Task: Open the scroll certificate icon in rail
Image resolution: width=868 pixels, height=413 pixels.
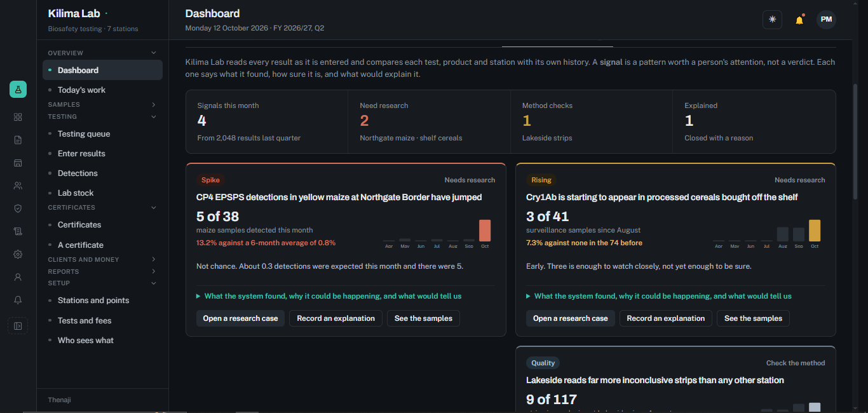Action: pyautogui.click(x=18, y=231)
